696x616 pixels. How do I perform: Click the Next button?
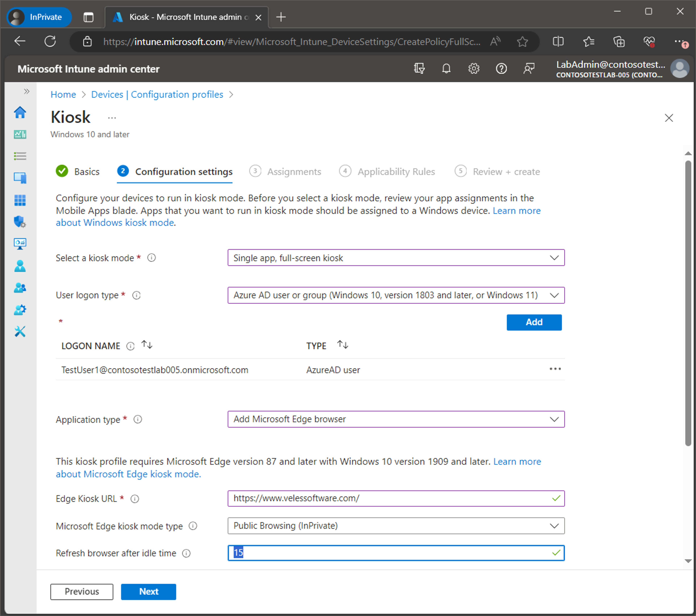pyautogui.click(x=148, y=592)
